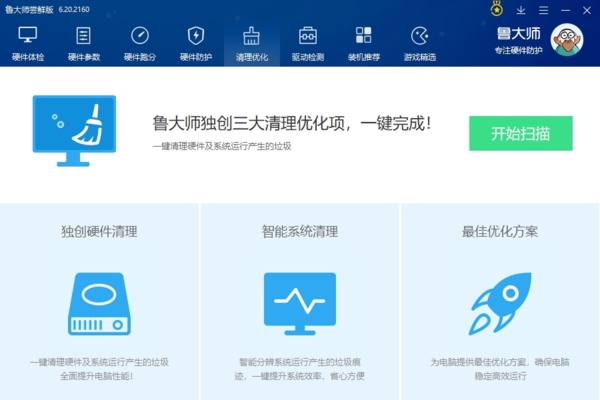Open the 游戏精选 pac-man icon
This screenshot has height=400, width=600.
tap(419, 36)
